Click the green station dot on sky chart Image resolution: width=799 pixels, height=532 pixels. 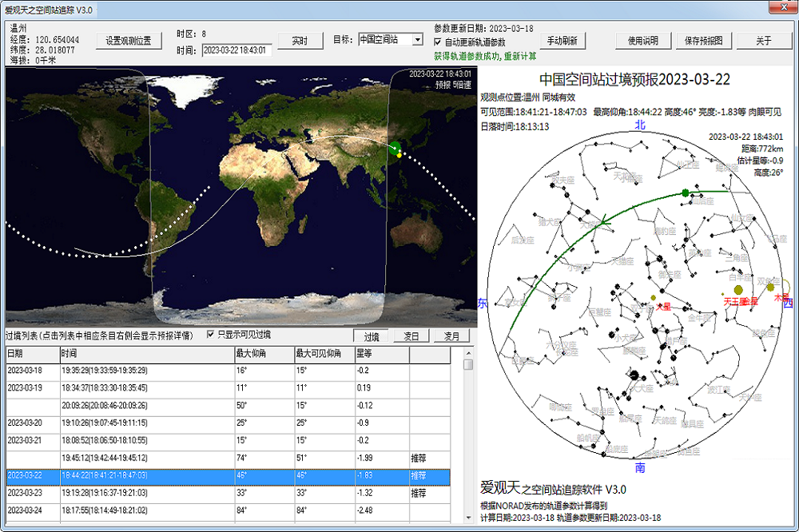click(686, 193)
